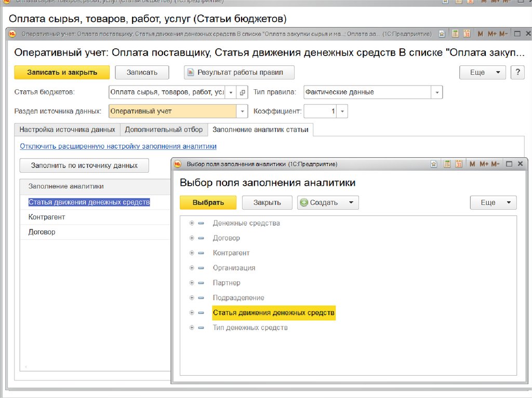
Task: Expand Подразделение tree node
Action: tap(192, 298)
